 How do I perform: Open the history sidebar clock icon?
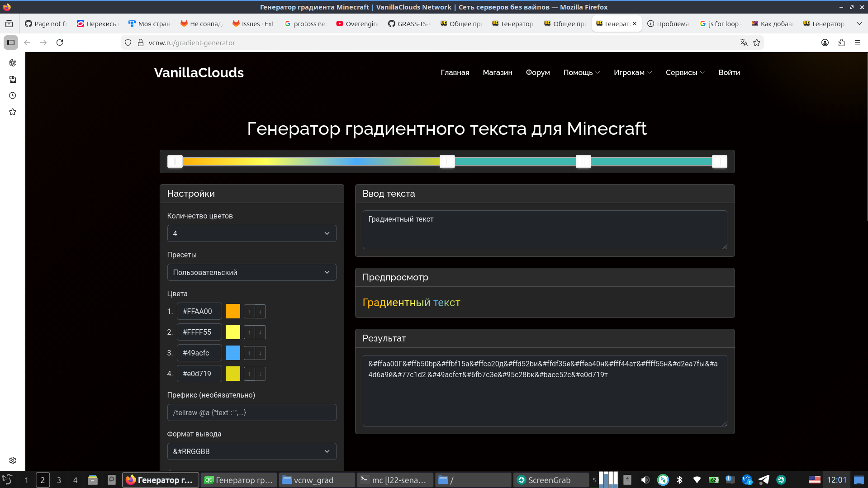(13, 95)
